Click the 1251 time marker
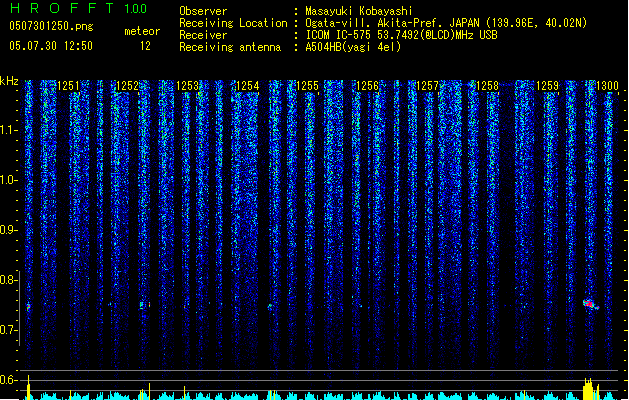 pos(68,86)
